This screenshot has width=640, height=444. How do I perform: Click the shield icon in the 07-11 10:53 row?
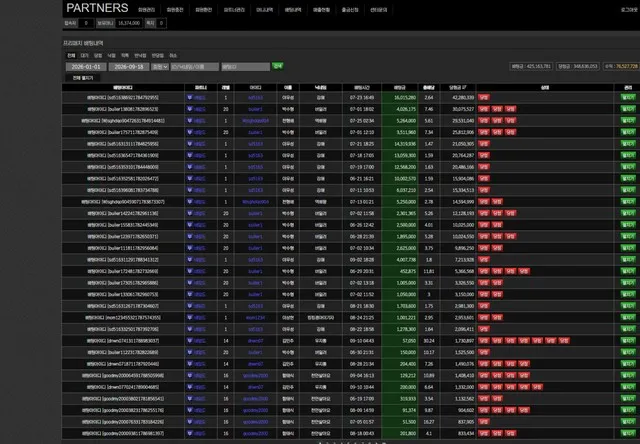[190, 190]
